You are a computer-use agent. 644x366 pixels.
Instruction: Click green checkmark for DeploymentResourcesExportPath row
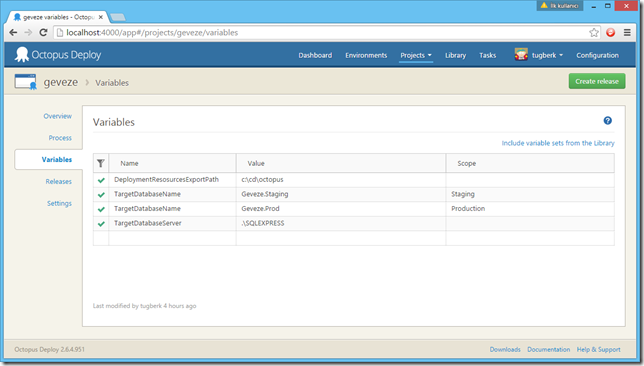pyautogui.click(x=101, y=180)
